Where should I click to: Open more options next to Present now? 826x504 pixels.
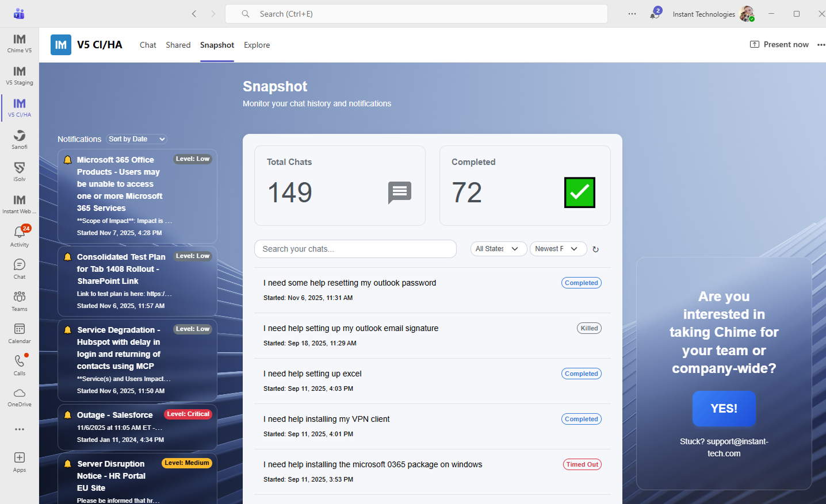[821, 45]
